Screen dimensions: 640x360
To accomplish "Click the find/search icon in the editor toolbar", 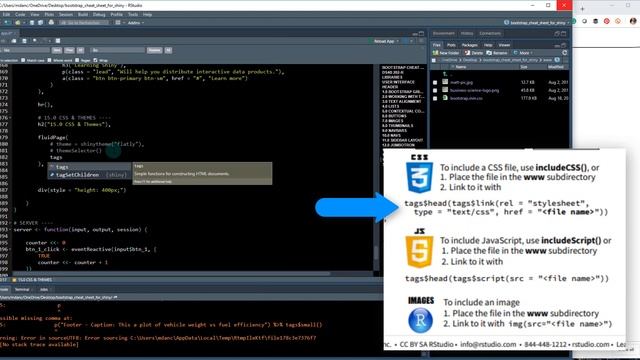I will (35, 41).
